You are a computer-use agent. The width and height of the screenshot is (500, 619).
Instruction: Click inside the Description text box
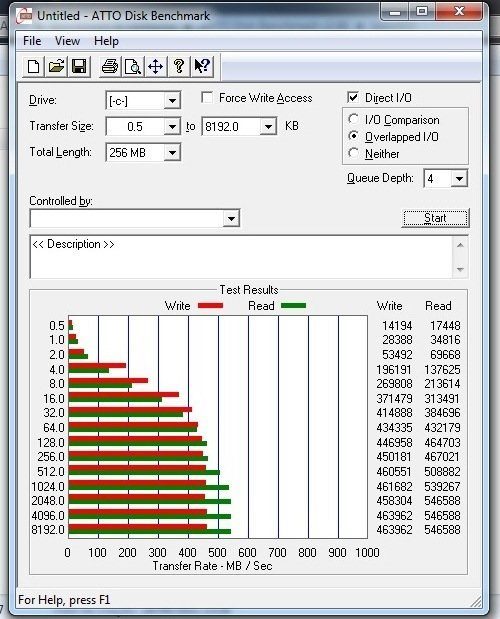pos(241,257)
